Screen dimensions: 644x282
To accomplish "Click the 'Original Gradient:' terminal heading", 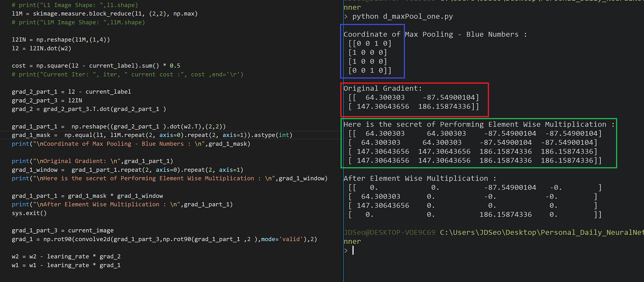I will point(383,89).
